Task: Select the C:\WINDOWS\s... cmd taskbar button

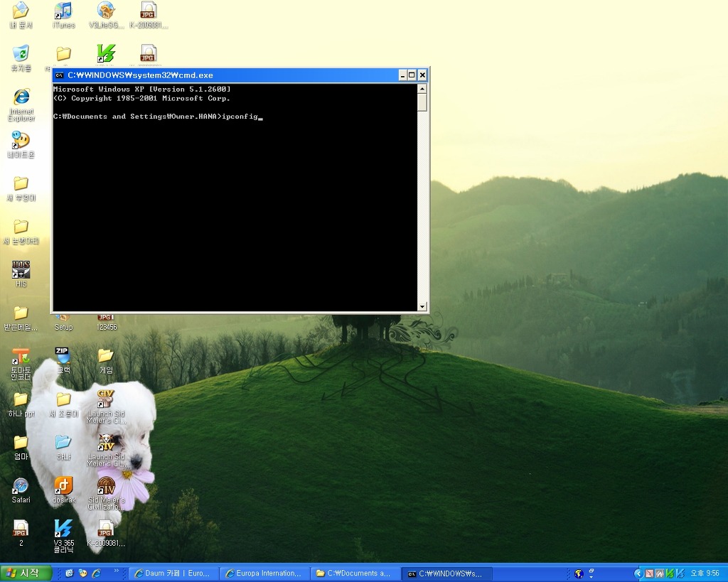Action: click(446, 573)
